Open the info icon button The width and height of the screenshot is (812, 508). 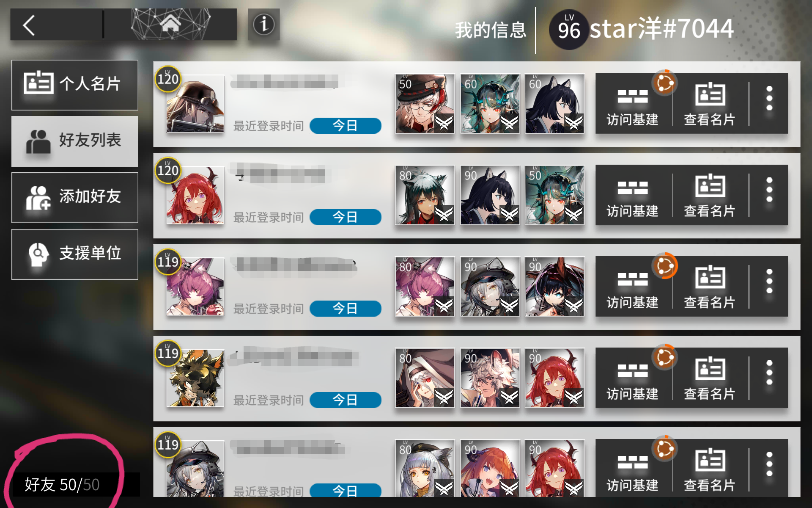(x=263, y=25)
